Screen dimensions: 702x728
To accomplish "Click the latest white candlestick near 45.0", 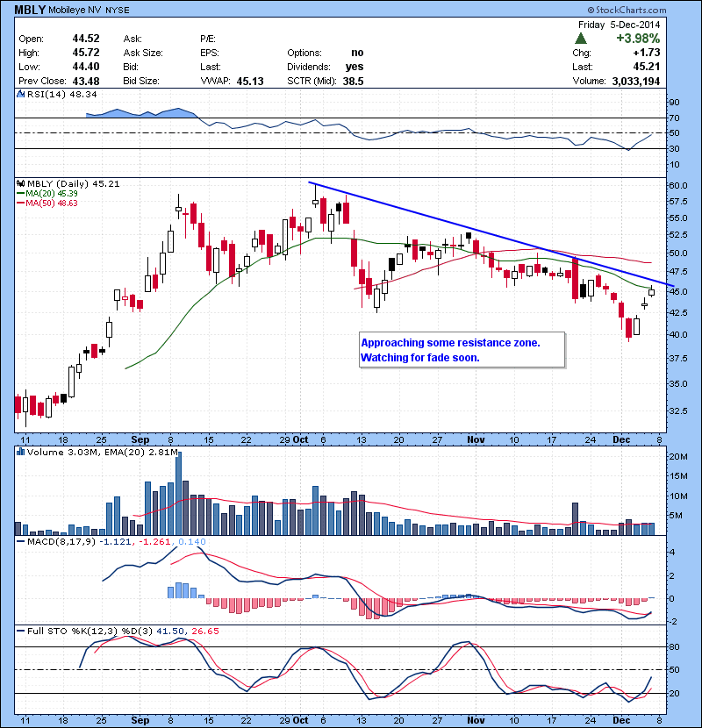I will pyautogui.click(x=651, y=292).
